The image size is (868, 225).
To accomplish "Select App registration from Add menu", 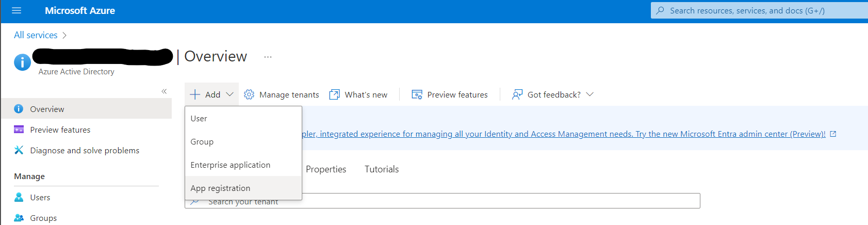I will point(220,188).
